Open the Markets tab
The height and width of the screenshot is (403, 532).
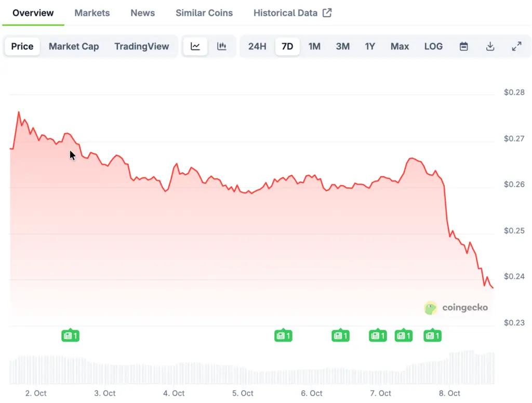92,13
